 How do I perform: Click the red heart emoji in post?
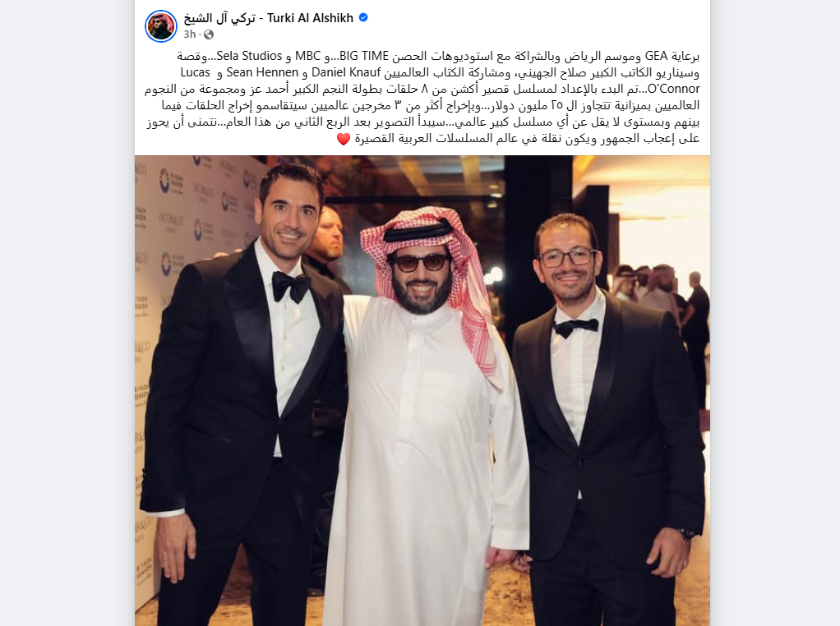tap(344, 139)
